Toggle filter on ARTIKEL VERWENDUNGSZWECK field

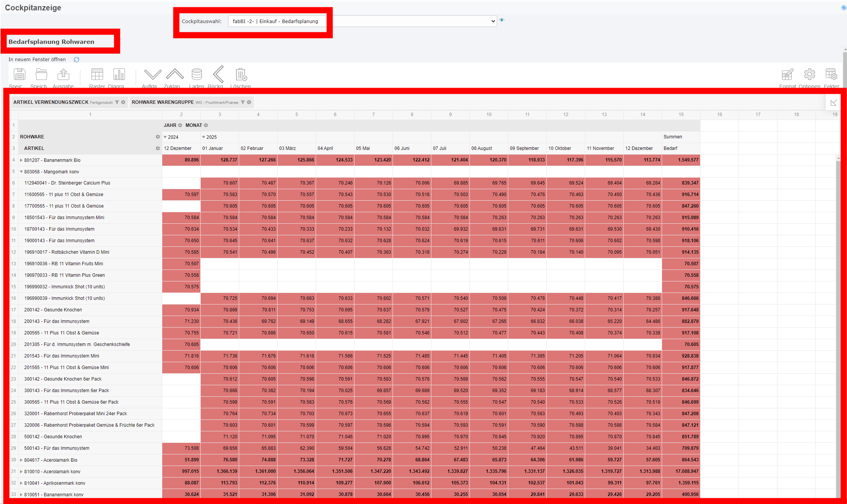117,102
